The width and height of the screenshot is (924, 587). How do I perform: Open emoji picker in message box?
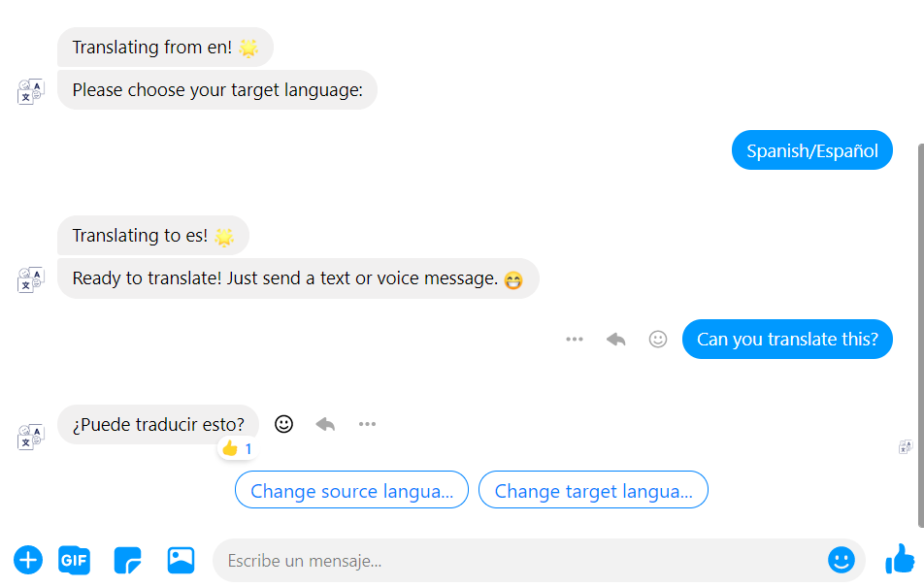click(841, 560)
